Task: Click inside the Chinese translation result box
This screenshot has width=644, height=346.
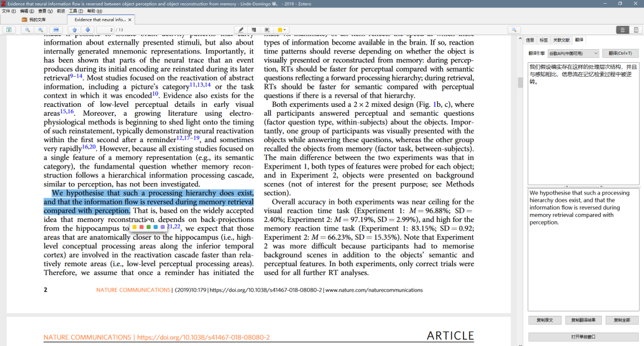Action: [x=583, y=123]
